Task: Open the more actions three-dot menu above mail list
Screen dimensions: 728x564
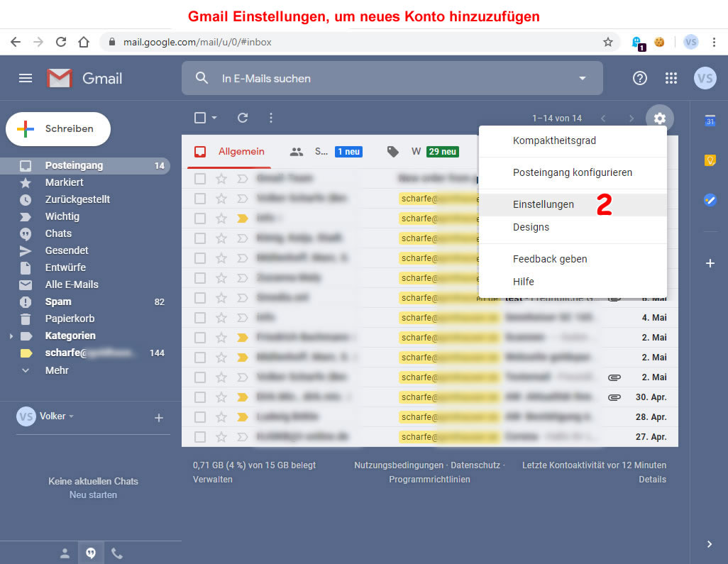Action: (271, 118)
